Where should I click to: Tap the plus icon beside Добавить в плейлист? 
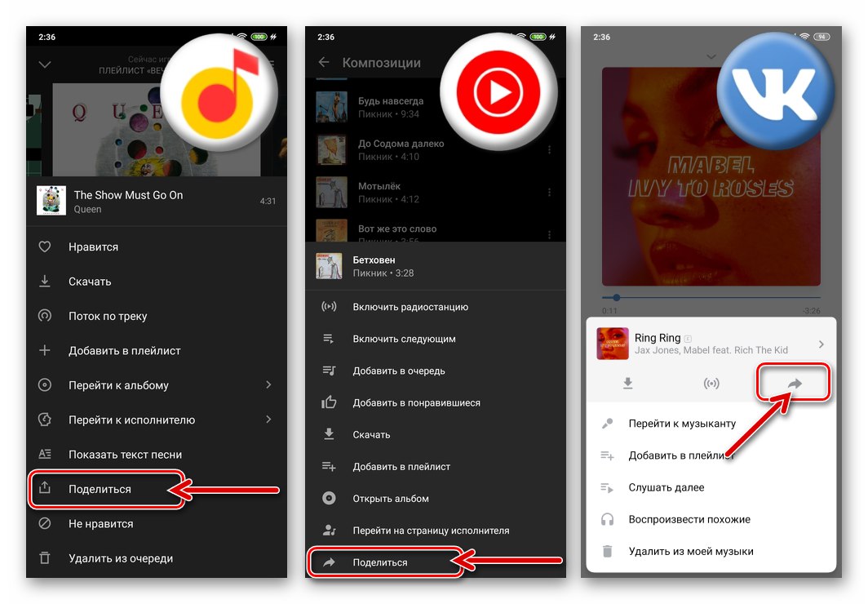(45, 350)
